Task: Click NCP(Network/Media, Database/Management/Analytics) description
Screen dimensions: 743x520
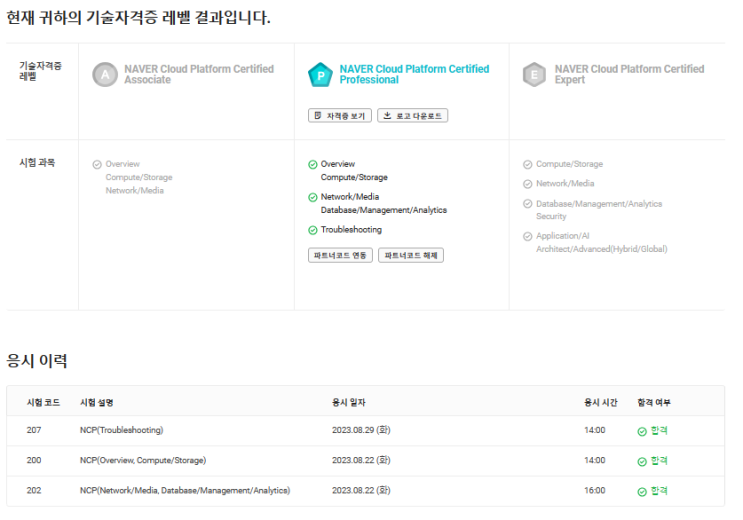Action: pyautogui.click(x=185, y=491)
